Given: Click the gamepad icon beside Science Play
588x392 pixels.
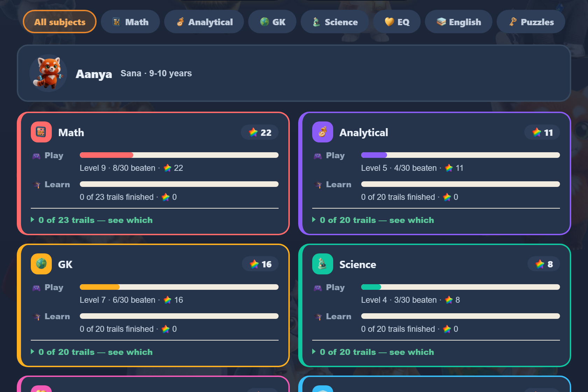Looking at the screenshot, I should coord(318,288).
